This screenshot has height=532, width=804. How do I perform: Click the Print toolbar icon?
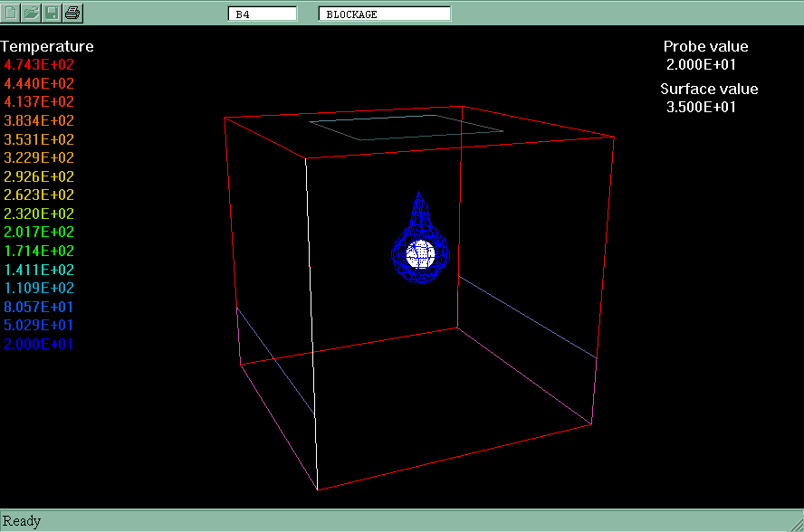(x=73, y=13)
